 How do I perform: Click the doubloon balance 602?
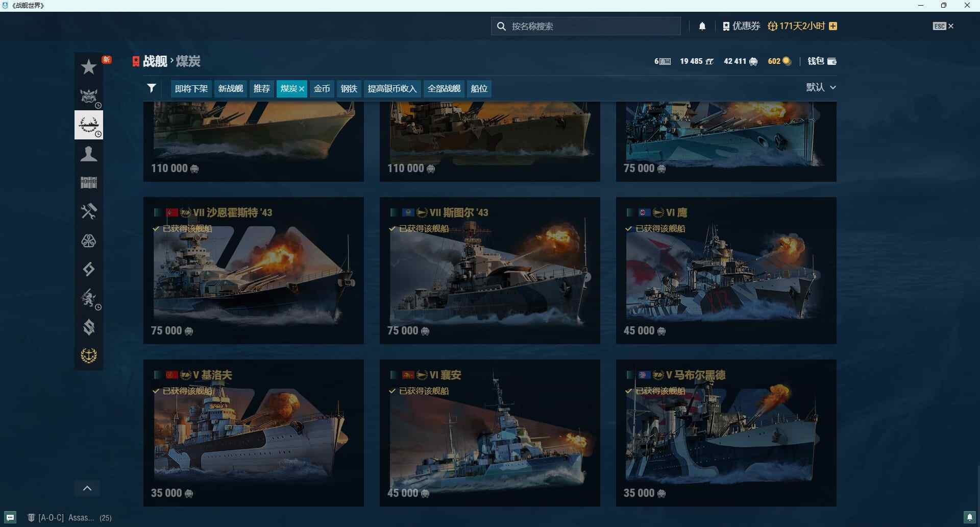[x=779, y=61]
